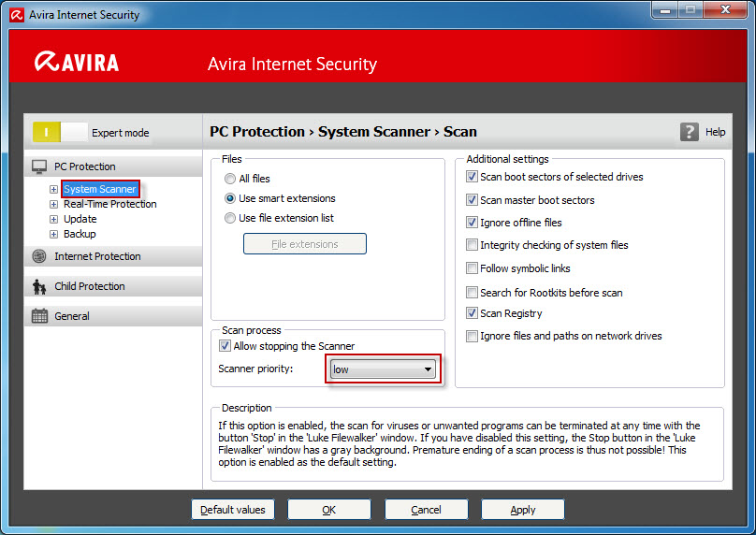This screenshot has height=535, width=756.
Task: Select the All files radio button
Action: click(x=230, y=179)
